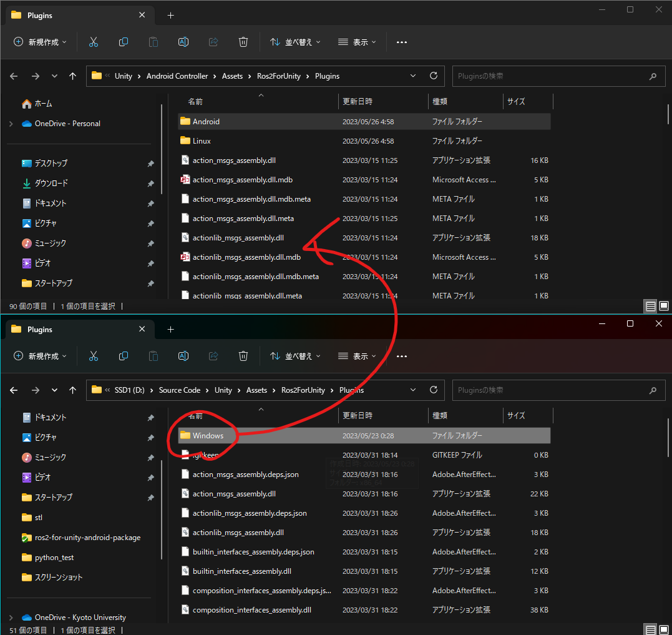Click the Rename icon in the lower window toolbar
Viewport: 672px width, 635px height.
(x=183, y=356)
